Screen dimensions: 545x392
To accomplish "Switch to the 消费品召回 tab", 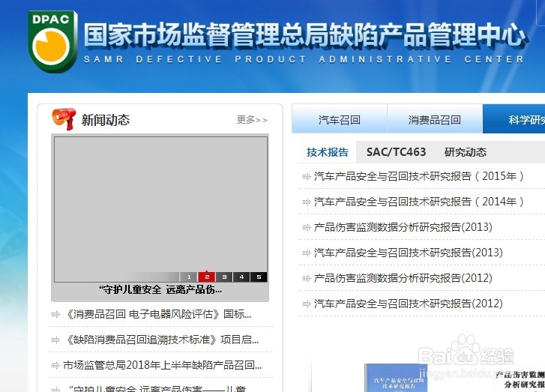I will [x=435, y=120].
